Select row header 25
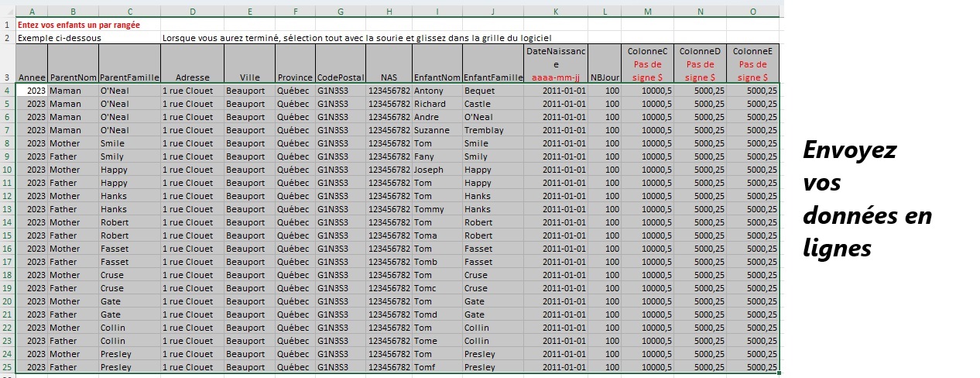This screenshot has width=980, height=378. [x=8, y=367]
